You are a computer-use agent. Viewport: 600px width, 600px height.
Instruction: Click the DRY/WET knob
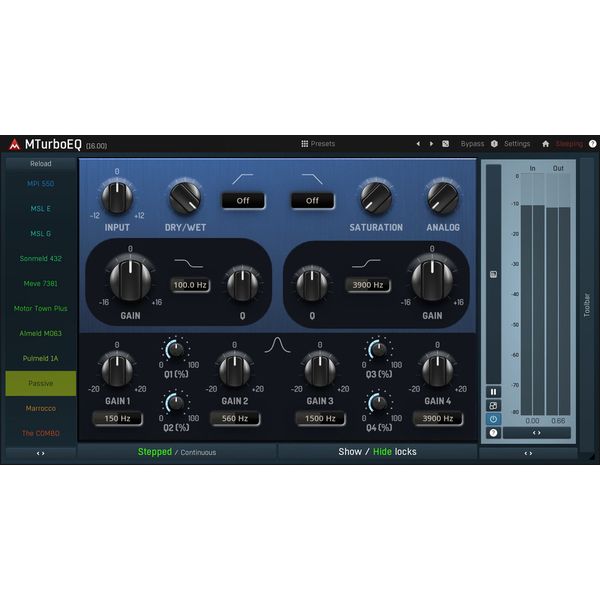coord(185,197)
